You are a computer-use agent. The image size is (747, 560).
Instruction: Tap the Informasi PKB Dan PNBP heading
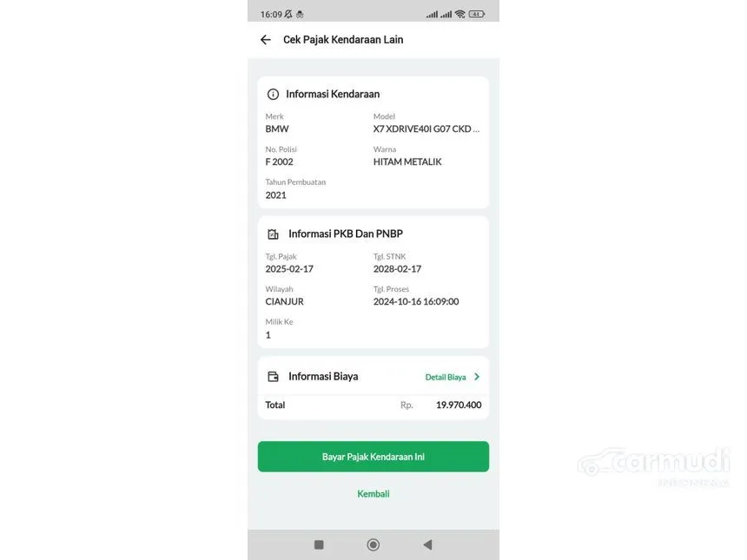pyautogui.click(x=346, y=234)
